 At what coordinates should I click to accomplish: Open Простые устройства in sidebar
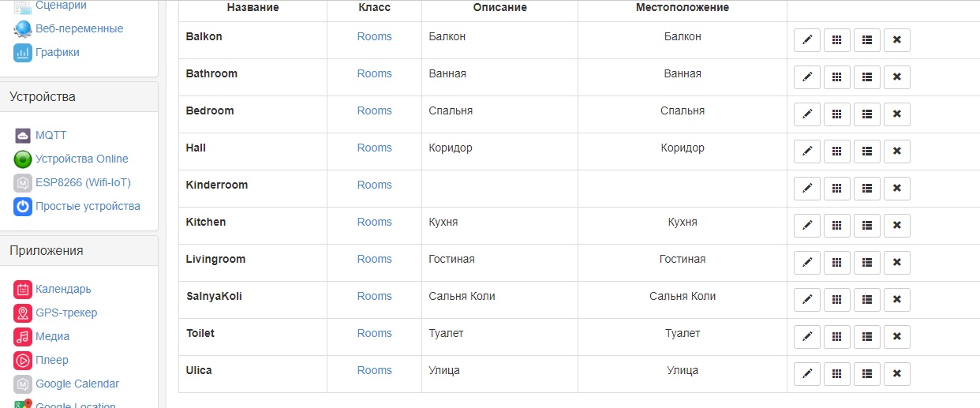[88, 206]
